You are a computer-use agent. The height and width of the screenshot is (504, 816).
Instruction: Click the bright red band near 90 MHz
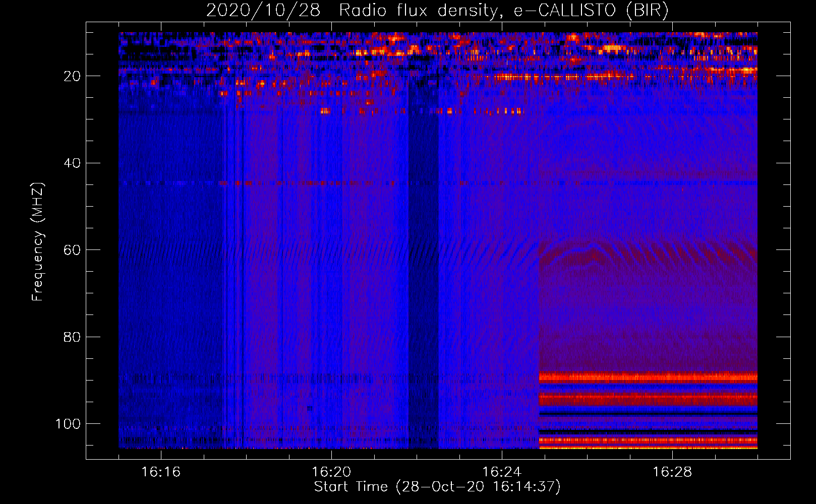click(648, 377)
